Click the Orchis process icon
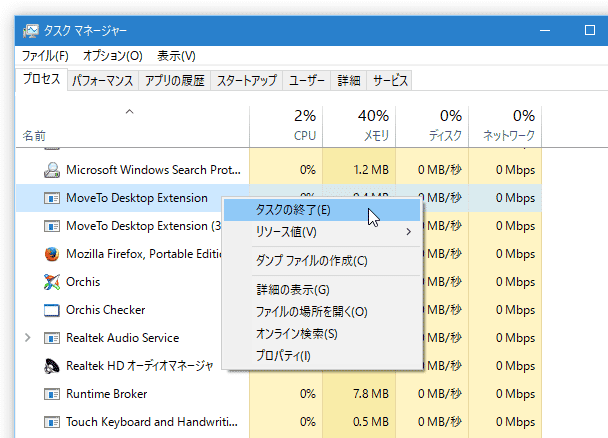This screenshot has width=608, height=438. (52, 282)
